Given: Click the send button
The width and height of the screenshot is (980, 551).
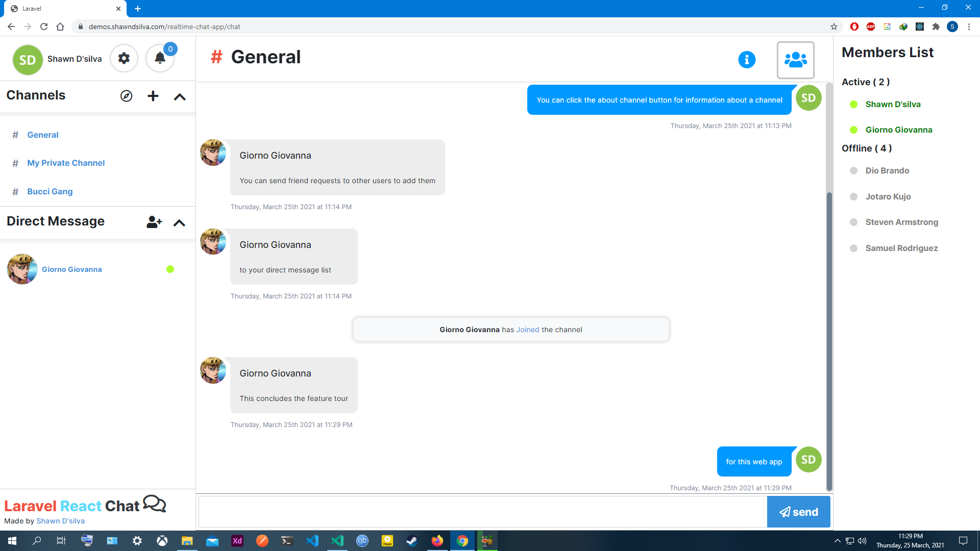Looking at the screenshot, I should [798, 512].
